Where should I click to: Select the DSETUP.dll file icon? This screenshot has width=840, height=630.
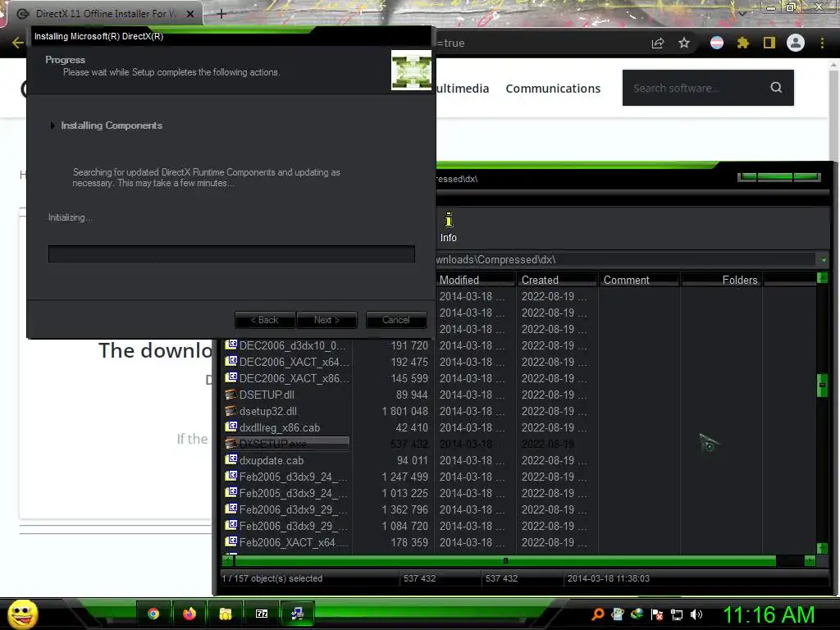click(x=231, y=395)
